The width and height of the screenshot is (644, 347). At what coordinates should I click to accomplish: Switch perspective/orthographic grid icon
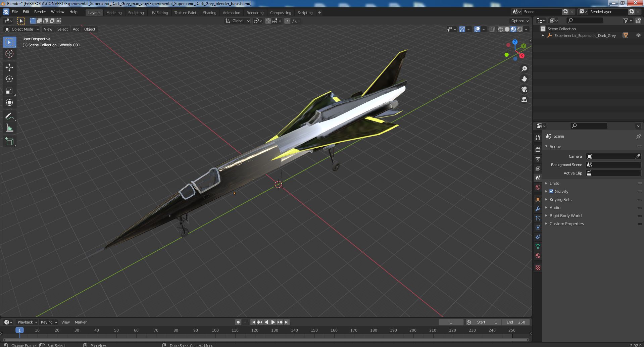524,100
